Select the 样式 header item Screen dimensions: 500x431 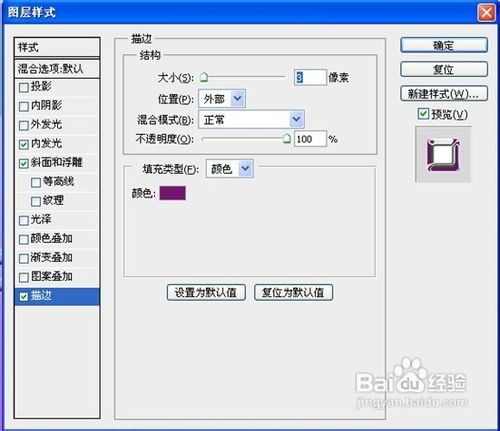(x=57, y=47)
